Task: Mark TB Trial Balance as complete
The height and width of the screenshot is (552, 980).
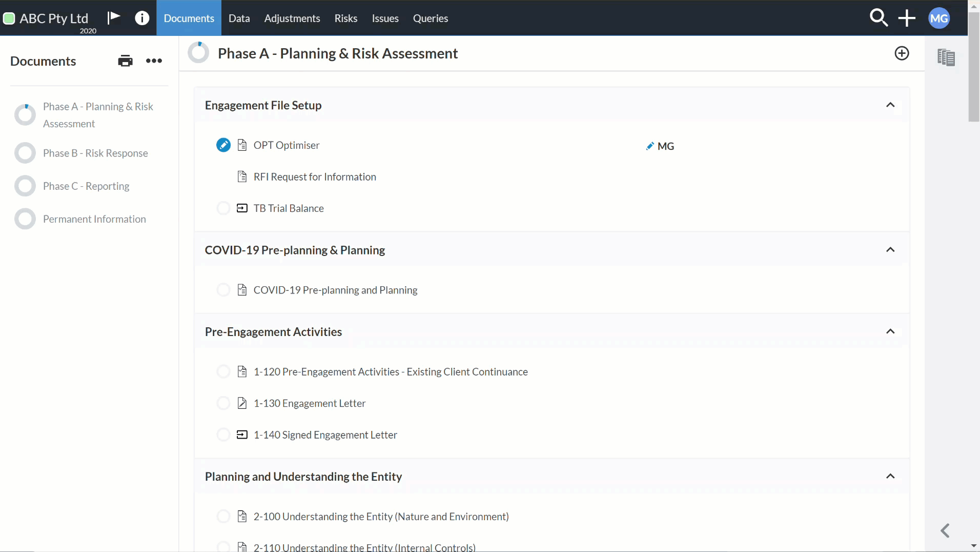Action: tap(223, 208)
